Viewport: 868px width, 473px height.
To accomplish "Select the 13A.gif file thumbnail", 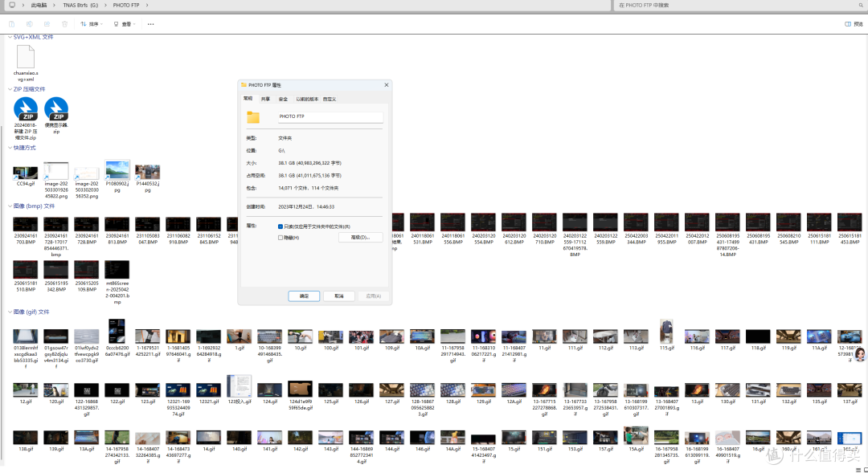I will pos(86,438).
